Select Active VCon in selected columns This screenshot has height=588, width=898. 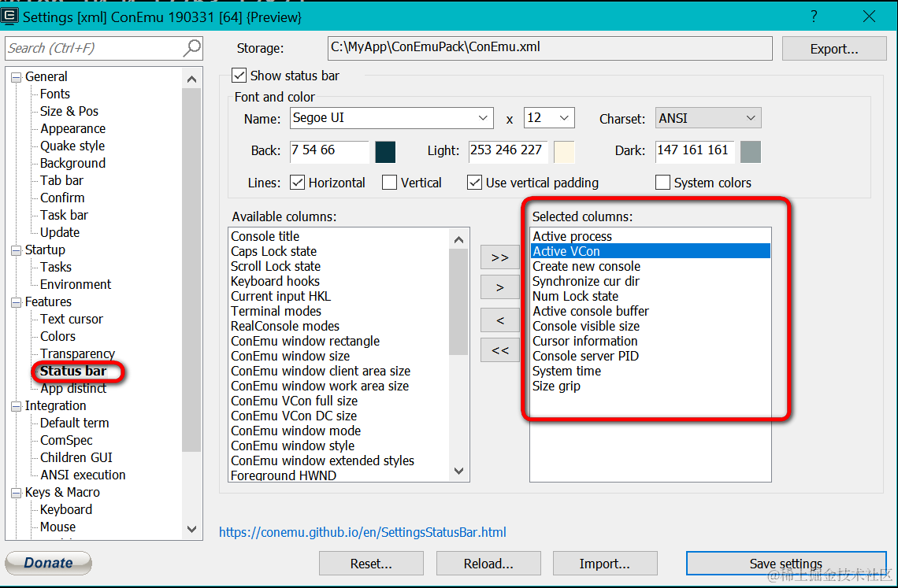[x=651, y=251]
